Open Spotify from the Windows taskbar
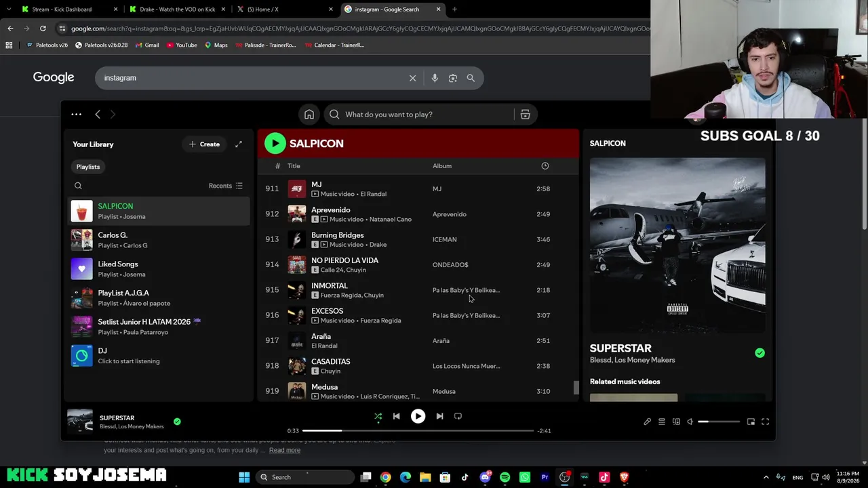This screenshot has height=488, width=868. click(x=505, y=477)
